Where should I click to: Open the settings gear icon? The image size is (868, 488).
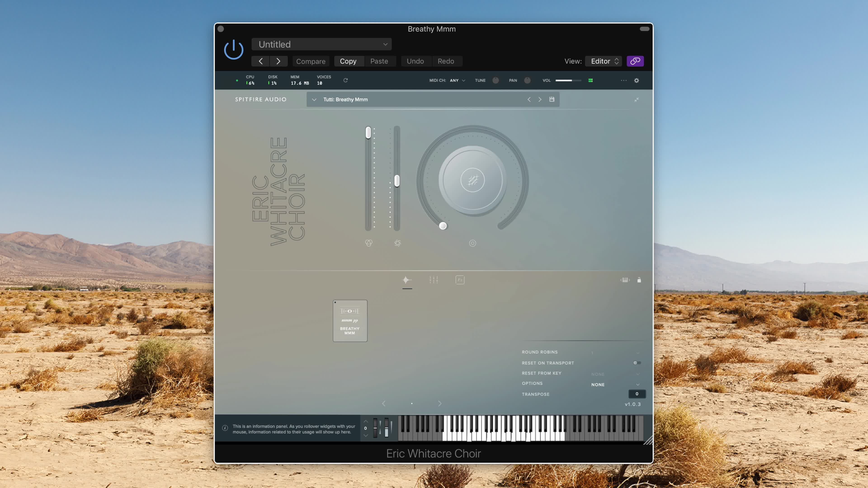coord(637,80)
